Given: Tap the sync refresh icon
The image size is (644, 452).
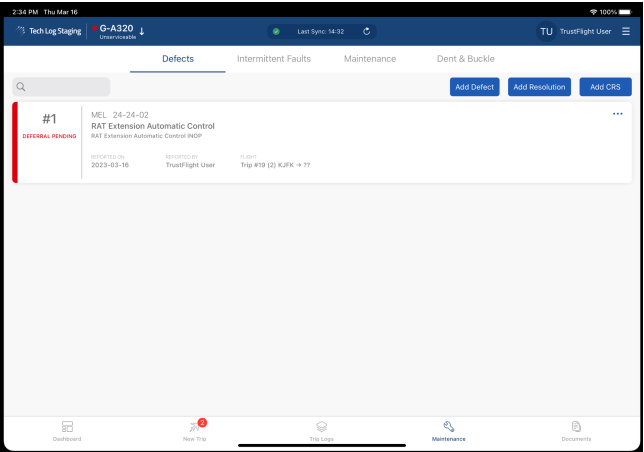Looking at the screenshot, I should [367, 31].
